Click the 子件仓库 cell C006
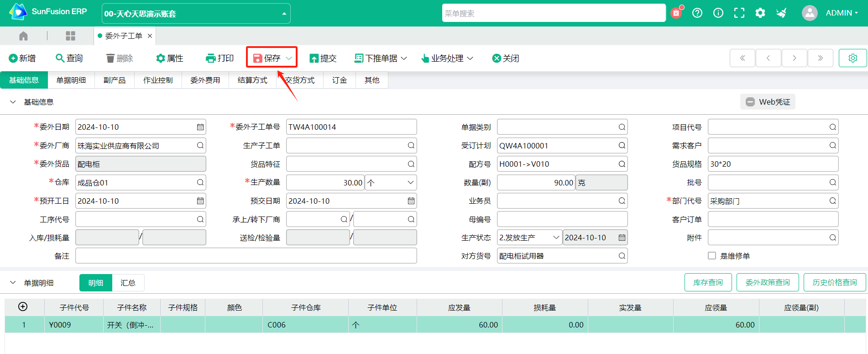This screenshot has width=868, height=354. 305,325
